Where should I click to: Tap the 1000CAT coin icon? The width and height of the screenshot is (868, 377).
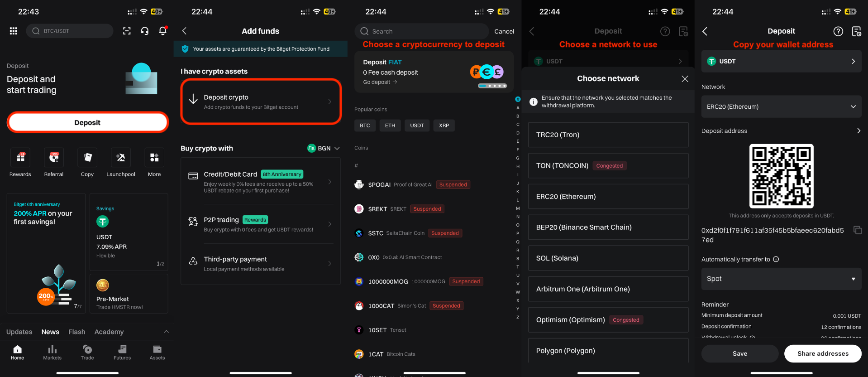pyautogui.click(x=359, y=306)
